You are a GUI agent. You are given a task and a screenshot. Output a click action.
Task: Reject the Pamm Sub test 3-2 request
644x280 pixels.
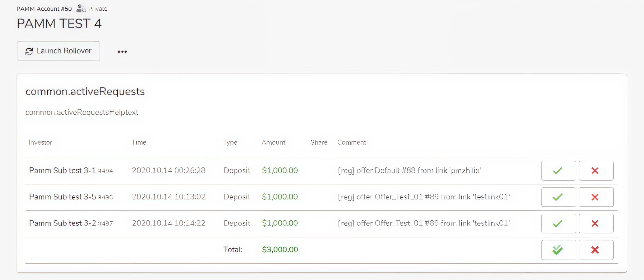(x=596, y=223)
